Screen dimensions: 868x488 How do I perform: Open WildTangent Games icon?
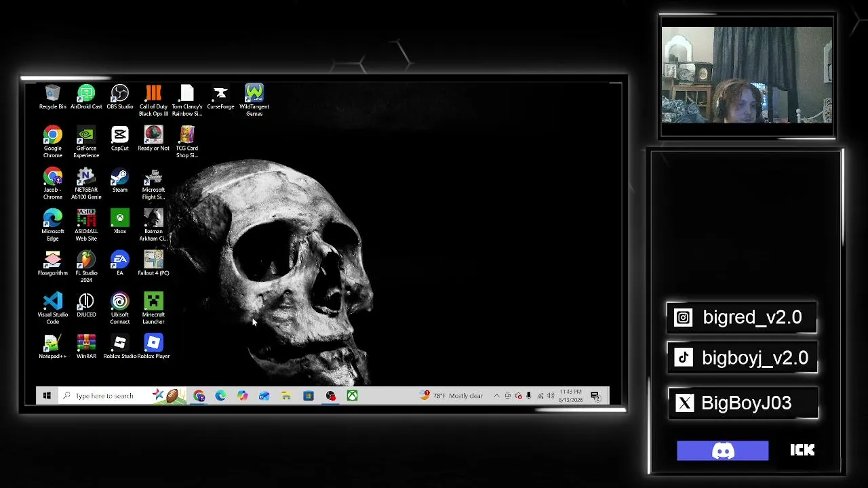254,100
